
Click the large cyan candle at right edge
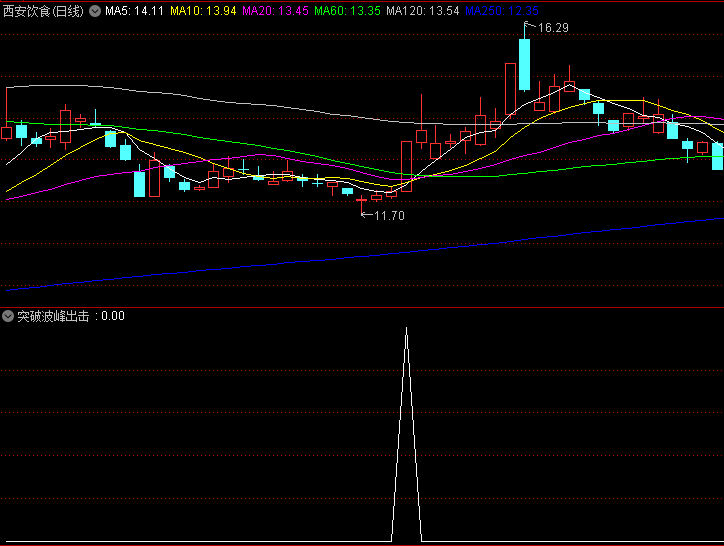[717, 156]
